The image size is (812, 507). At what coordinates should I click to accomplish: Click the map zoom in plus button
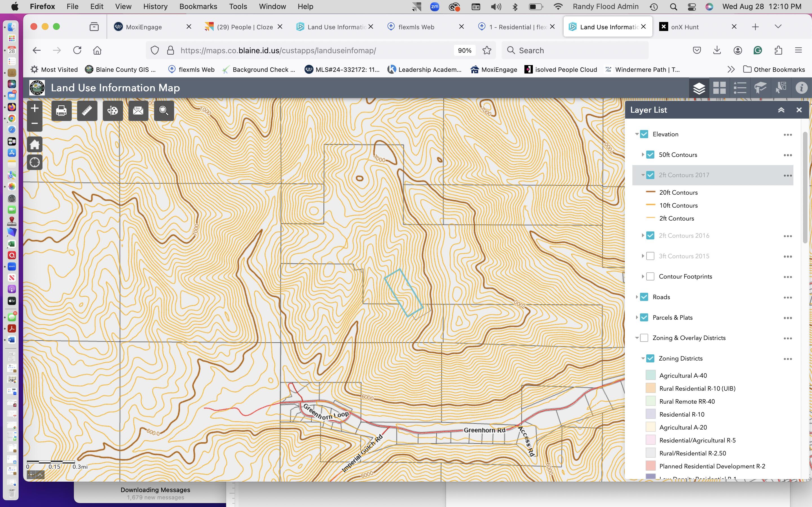coord(35,108)
